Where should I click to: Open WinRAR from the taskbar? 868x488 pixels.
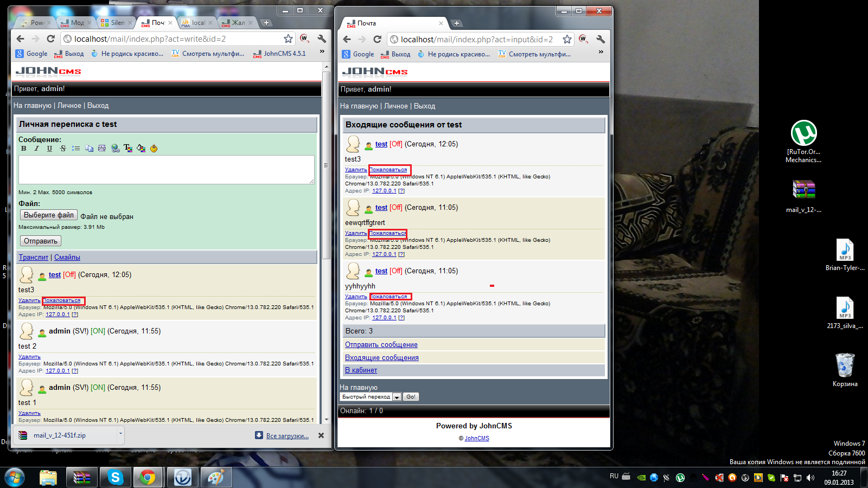pos(81,478)
